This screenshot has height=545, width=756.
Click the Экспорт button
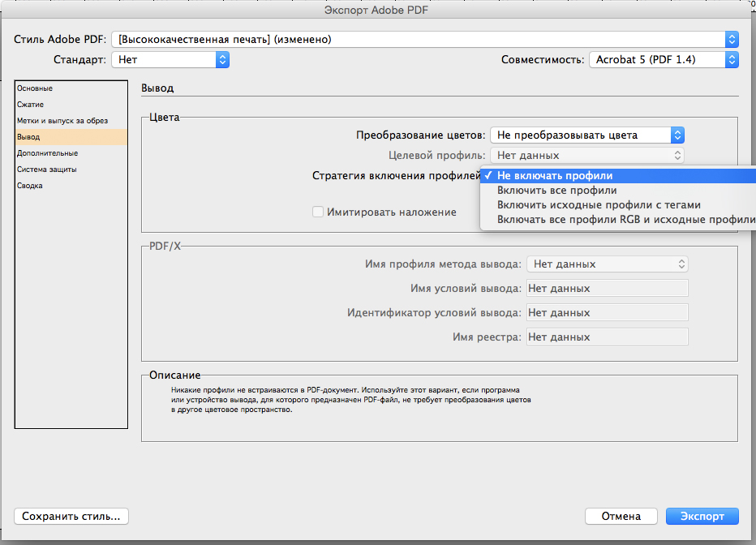(x=702, y=516)
